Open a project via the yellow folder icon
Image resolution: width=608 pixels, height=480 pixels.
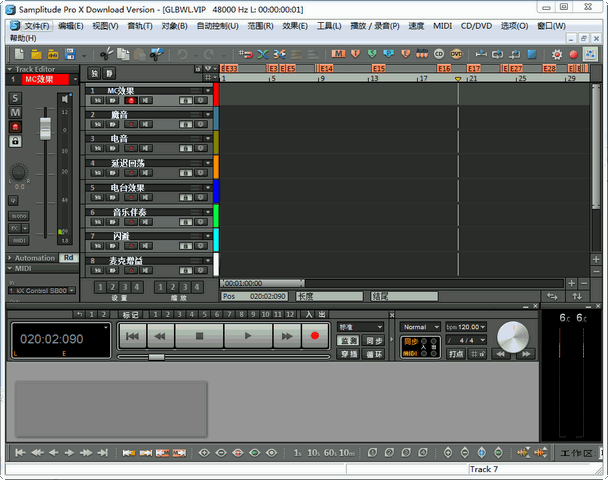click(36, 54)
